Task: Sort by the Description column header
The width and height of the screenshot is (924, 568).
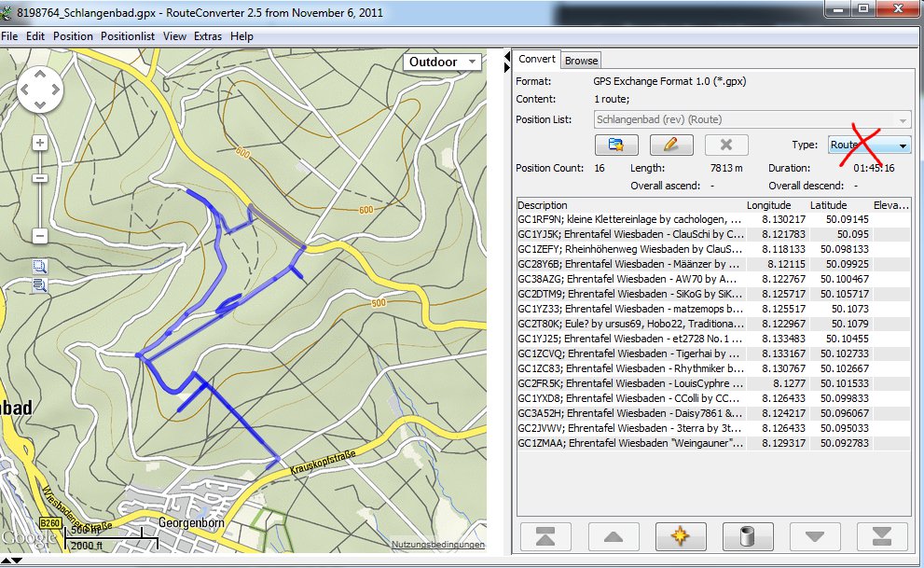Action: click(x=630, y=205)
